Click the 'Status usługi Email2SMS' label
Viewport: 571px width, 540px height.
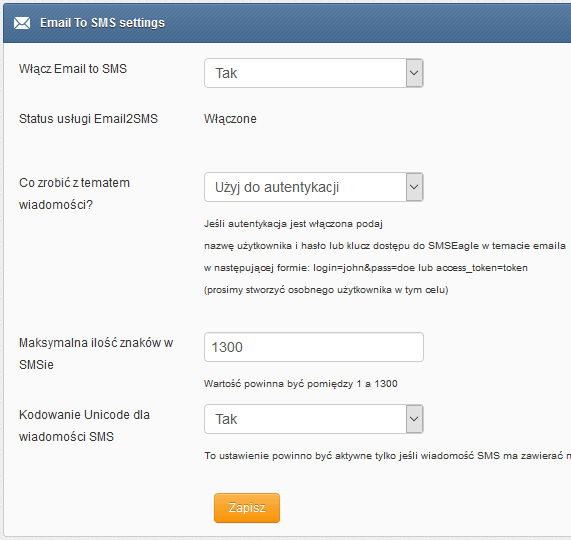pos(88,119)
